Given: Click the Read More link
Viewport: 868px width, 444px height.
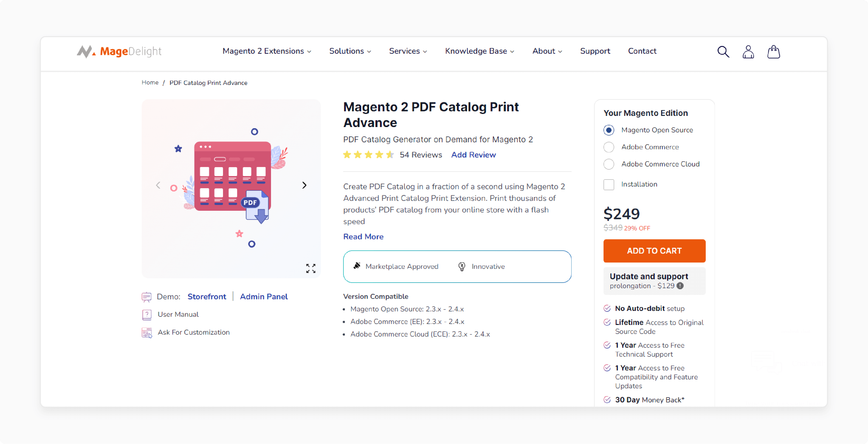Looking at the screenshot, I should pyautogui.click(x=364, y=237).
